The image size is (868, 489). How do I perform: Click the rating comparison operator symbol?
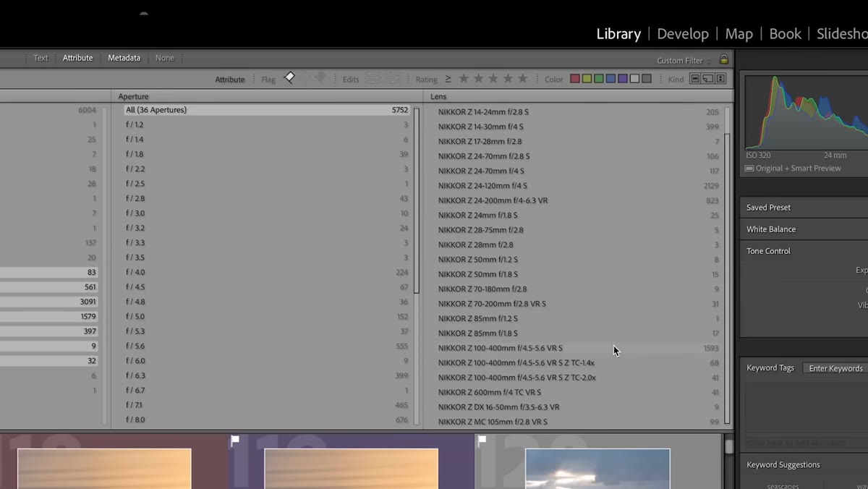(448, 79)
